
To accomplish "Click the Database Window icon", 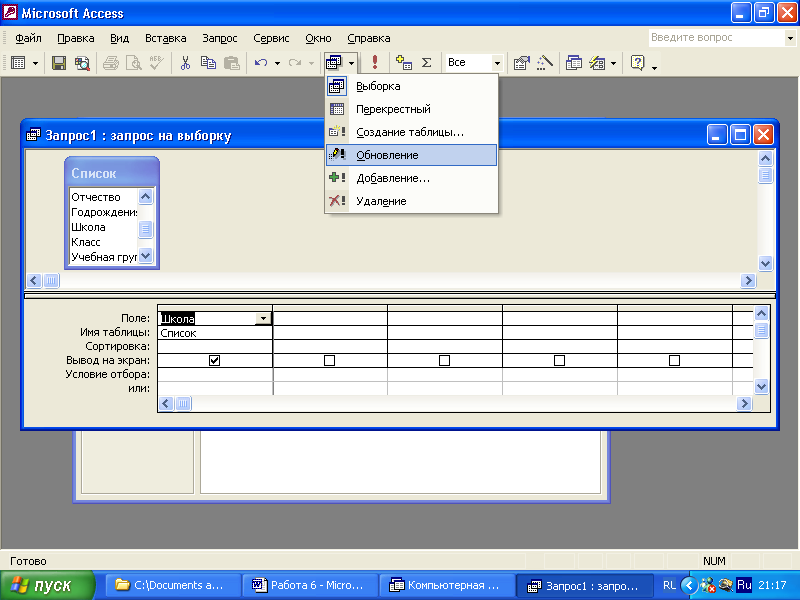I will click(x=574, y=63).
